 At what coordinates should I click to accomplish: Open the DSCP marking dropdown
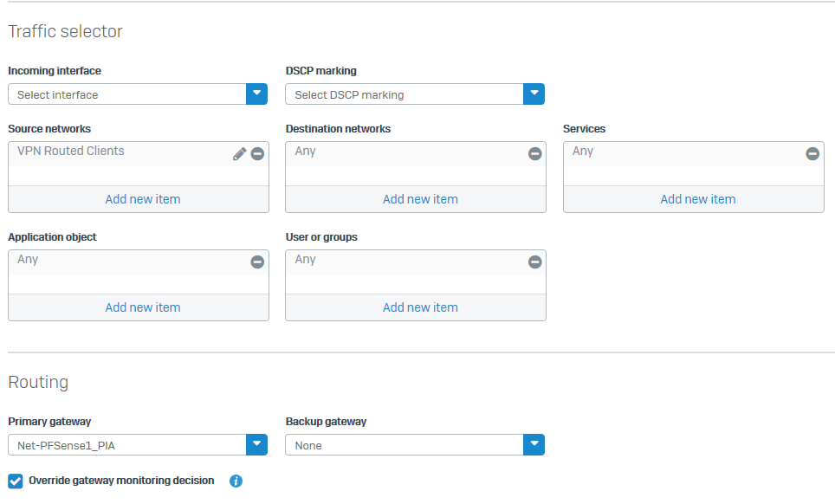tap(534, 94)
